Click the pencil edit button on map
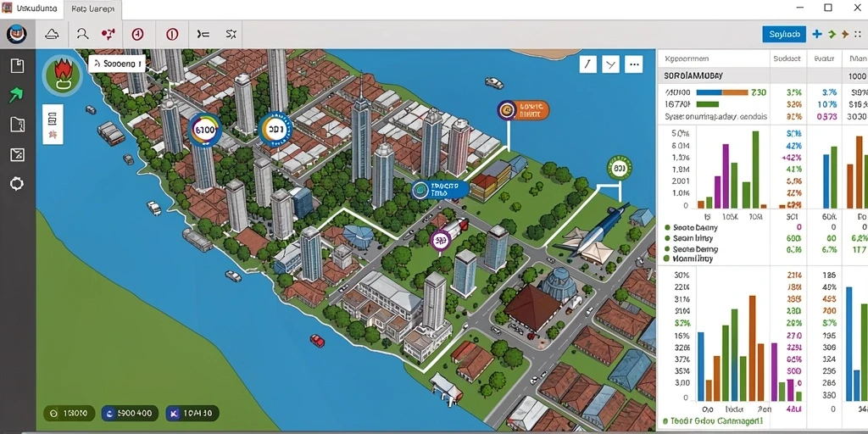Viewport: 868px width, 434px height. coord(588,64)
